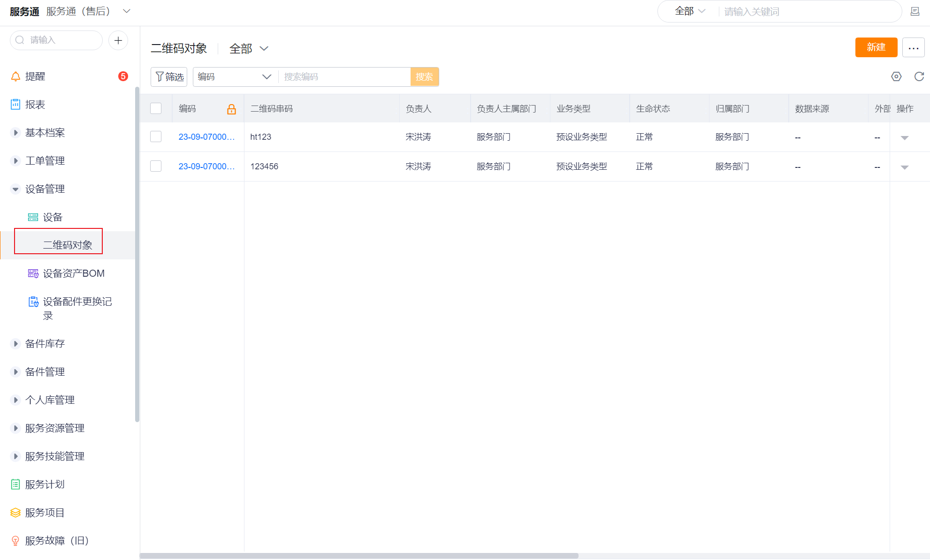The height and width of the screenshot is (560, 930).
Task: Click the magnifier icon in sidebar search
Action: [20, 40]
